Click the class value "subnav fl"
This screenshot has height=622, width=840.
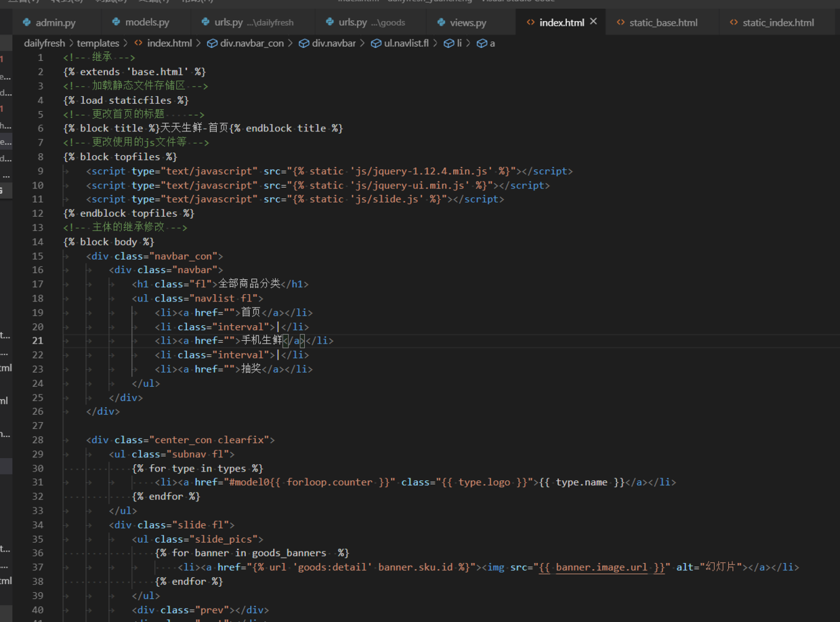click(x=197, y=454)
